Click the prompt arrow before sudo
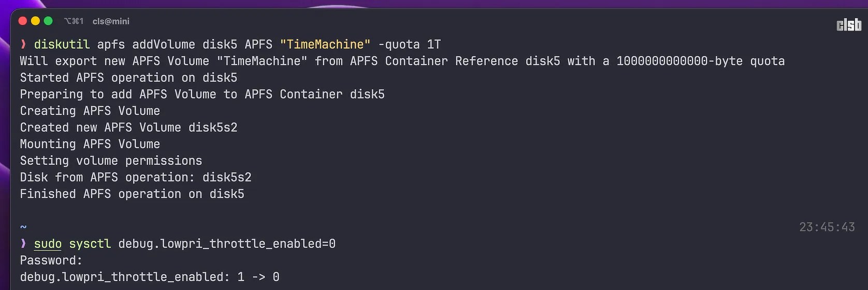Image resolution: width=868 pixels, height=290 pixels. 23,244
